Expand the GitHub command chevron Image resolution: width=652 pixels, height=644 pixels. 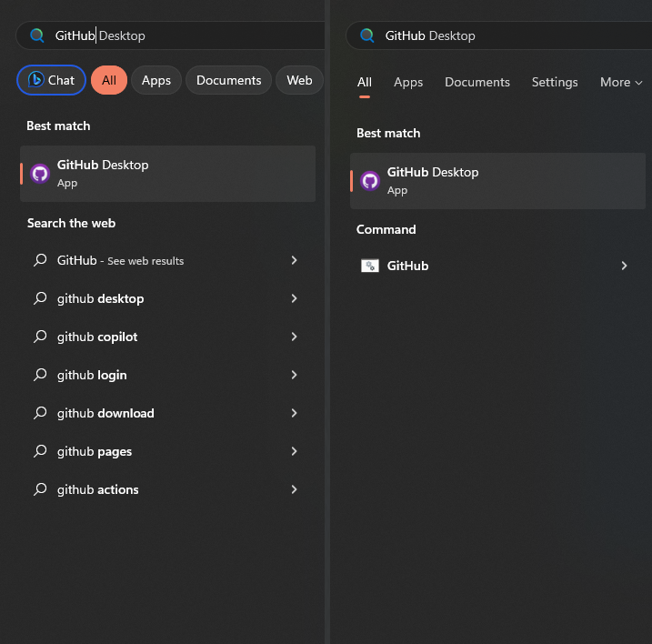click(624, 266)
